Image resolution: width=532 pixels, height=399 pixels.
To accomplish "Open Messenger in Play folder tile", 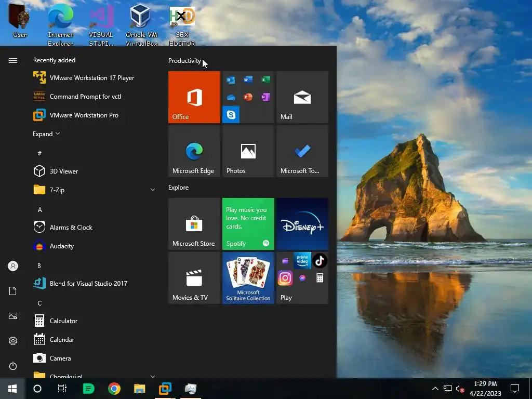I will (302, 278).
